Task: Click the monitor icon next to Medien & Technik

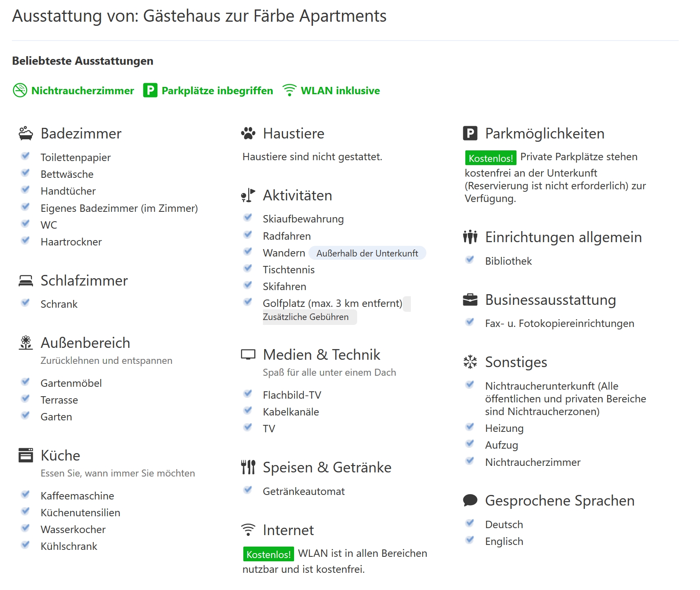Action: click(248, 355)
